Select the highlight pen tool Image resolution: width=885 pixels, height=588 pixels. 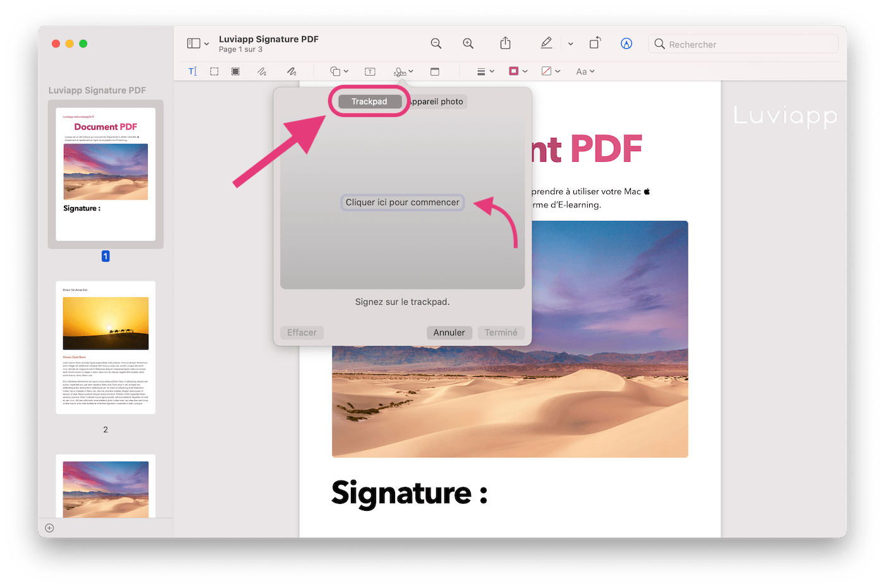[x=547, y=43]
